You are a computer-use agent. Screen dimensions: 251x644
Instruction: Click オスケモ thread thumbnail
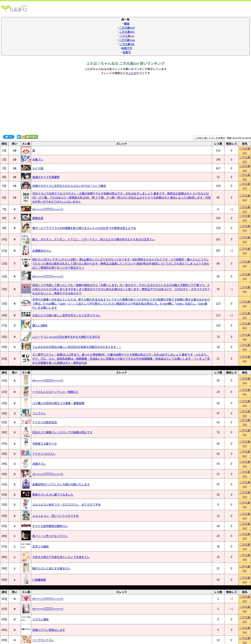click(x=26, y=526)
